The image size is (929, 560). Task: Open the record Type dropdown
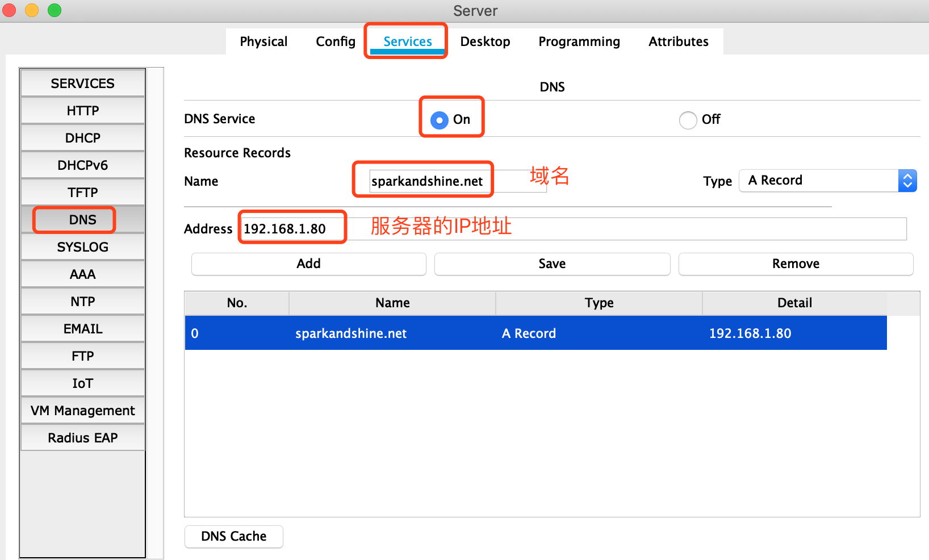point(907,180)
